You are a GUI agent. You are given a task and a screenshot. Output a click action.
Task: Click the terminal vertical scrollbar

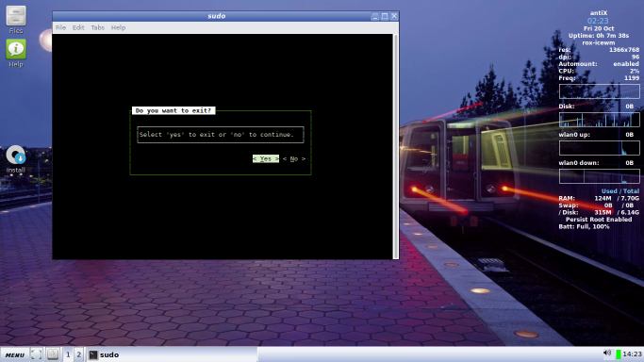coord(395,146)
